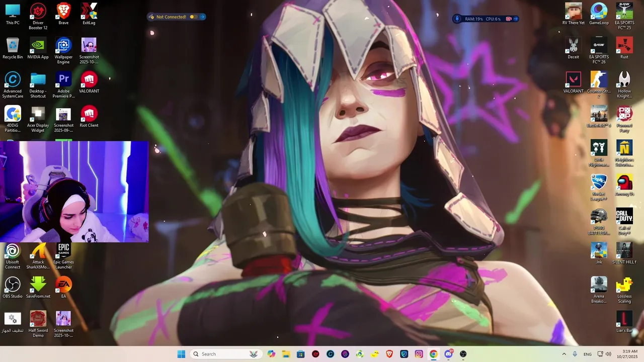Open File Explorer from the taskbar
Viewport: 644px width, 362px height.
click(286, 354)
